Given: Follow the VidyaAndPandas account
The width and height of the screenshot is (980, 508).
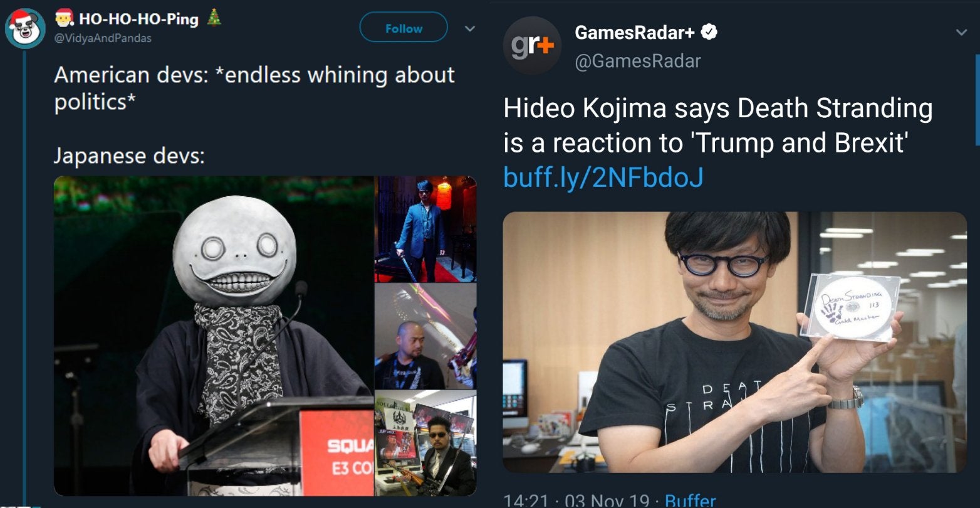Looking at the screenshot, I should point(404,28).
